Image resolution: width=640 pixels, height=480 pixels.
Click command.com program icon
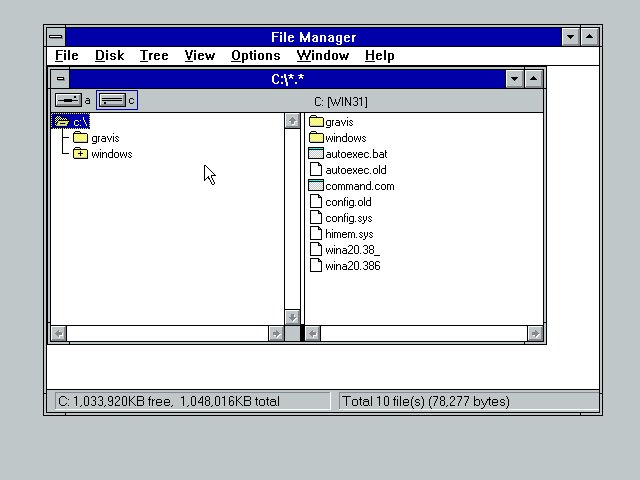(316, 185)
